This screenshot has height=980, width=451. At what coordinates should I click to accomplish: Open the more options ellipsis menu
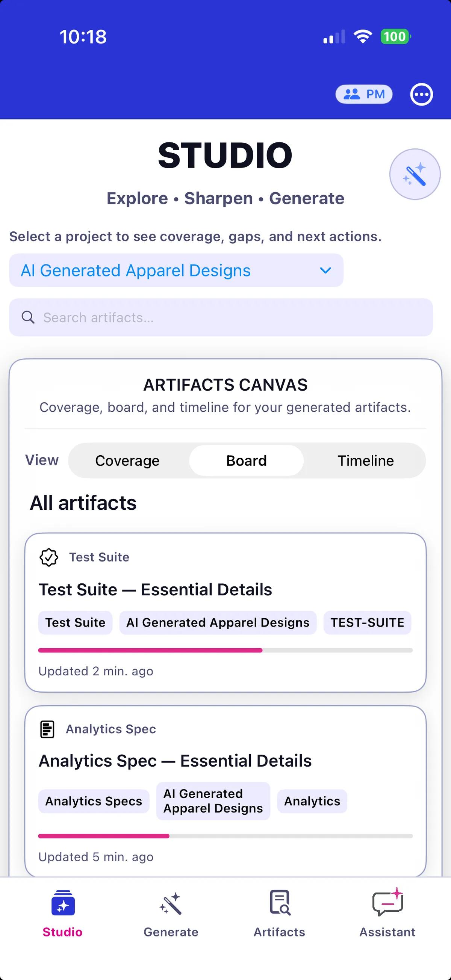pos(421,94)
